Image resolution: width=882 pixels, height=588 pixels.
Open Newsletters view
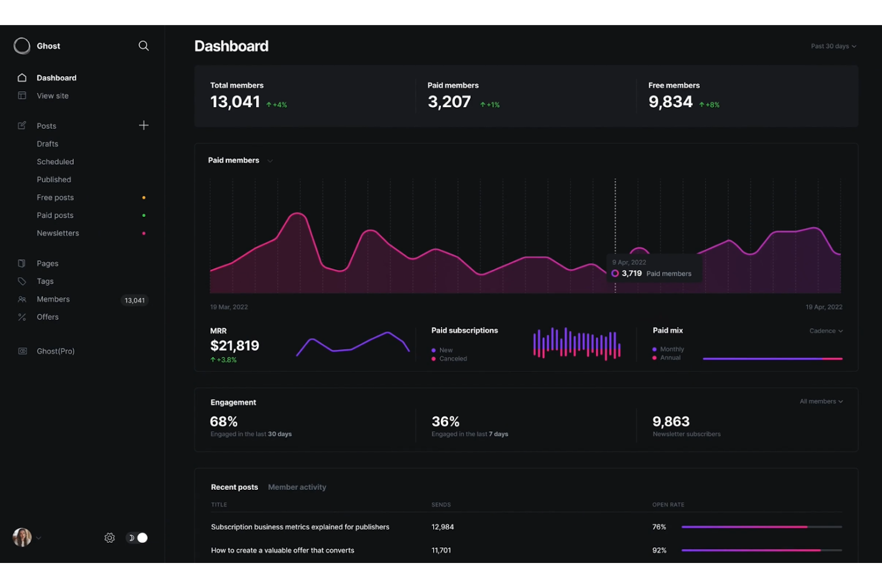pos(58,233)
